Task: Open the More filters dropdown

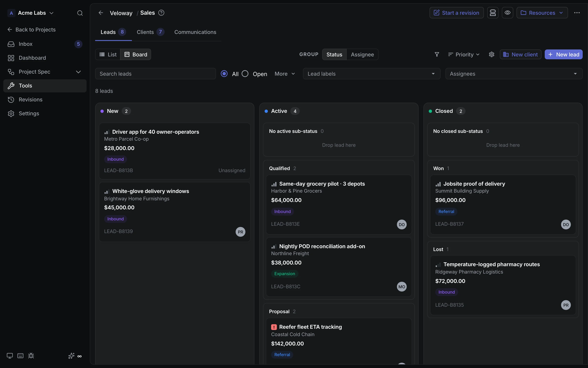Action: tap(285, 74)
